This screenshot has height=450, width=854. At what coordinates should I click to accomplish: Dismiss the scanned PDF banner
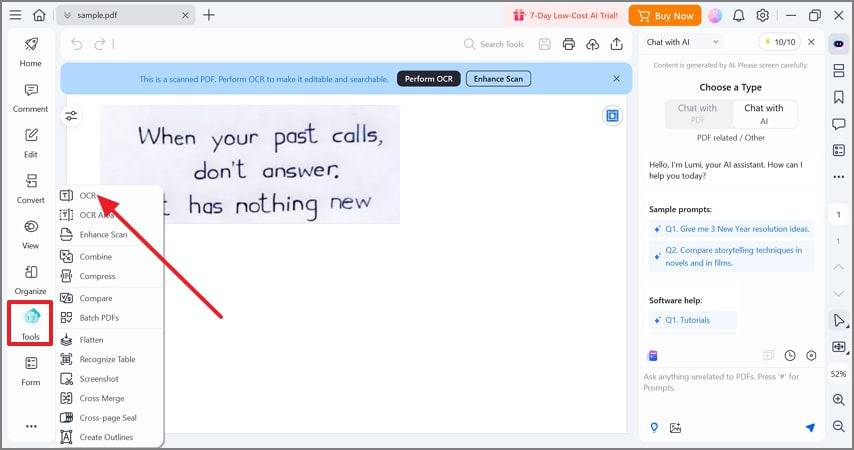(x=616, y=79)
